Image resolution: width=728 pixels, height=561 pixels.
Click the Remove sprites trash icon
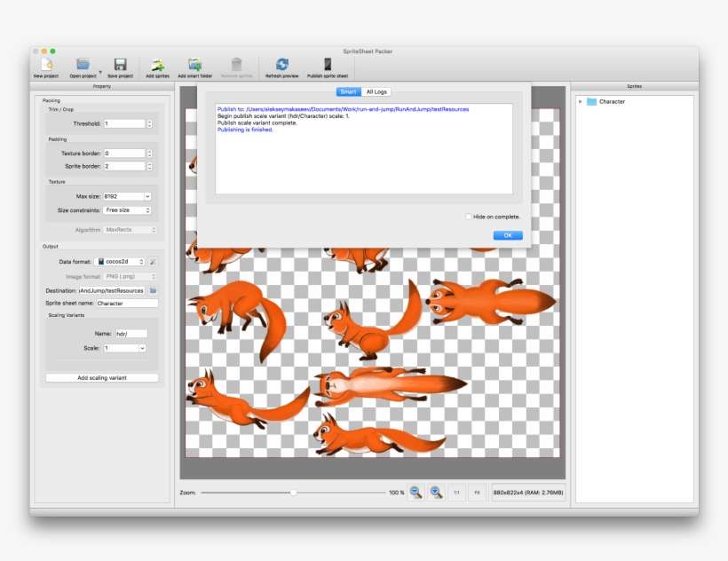point(236,64)
